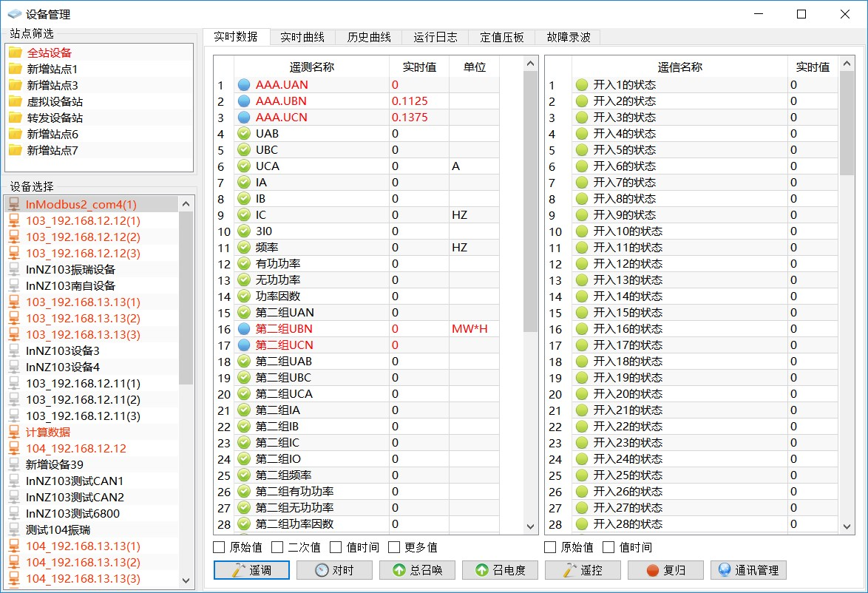
Task: Toggle the 更多值 checkbox
Action: click(394, 547)
